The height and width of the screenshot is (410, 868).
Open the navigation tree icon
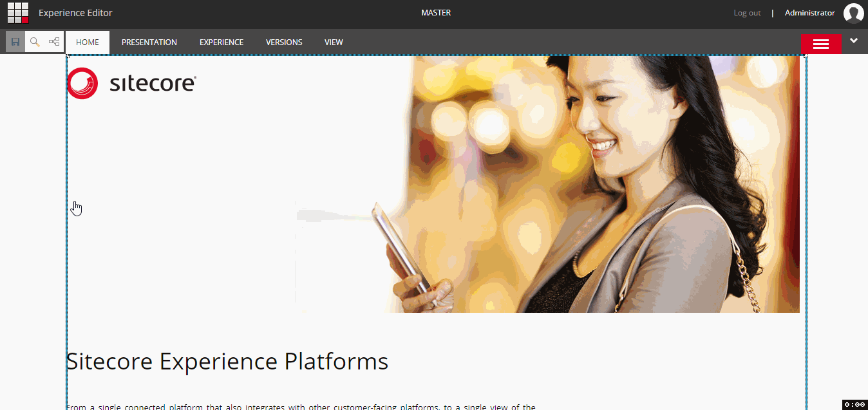pos(54,42)
